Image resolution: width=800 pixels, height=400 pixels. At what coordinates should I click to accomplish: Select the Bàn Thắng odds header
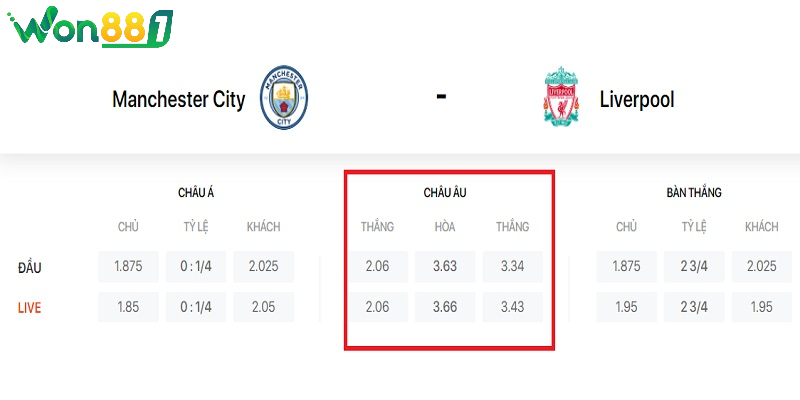click(x=693, y=192)
